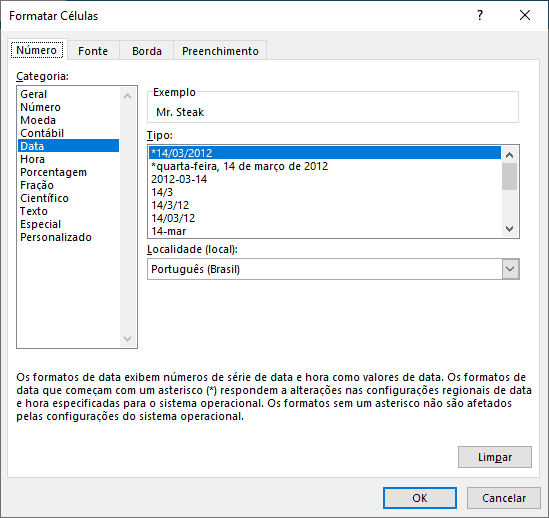Click the Tipo list scroll-down arrow

(x=509, y=229)
